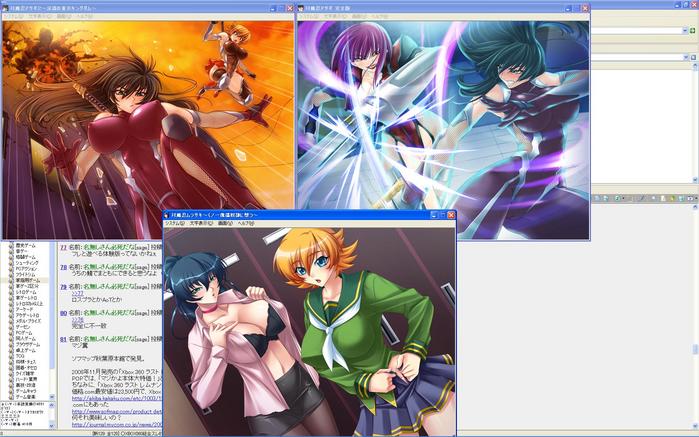Screen dimensions: 699x437
Task: Click the title bar icon of the orange-scene game window
Action: [x=5, y=8]
